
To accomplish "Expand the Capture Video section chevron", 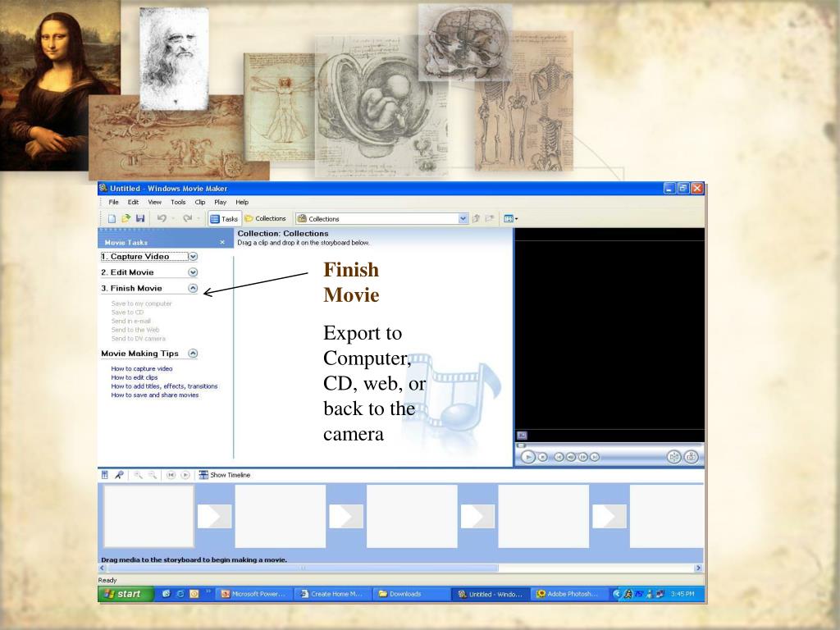I will coord(193,257).
